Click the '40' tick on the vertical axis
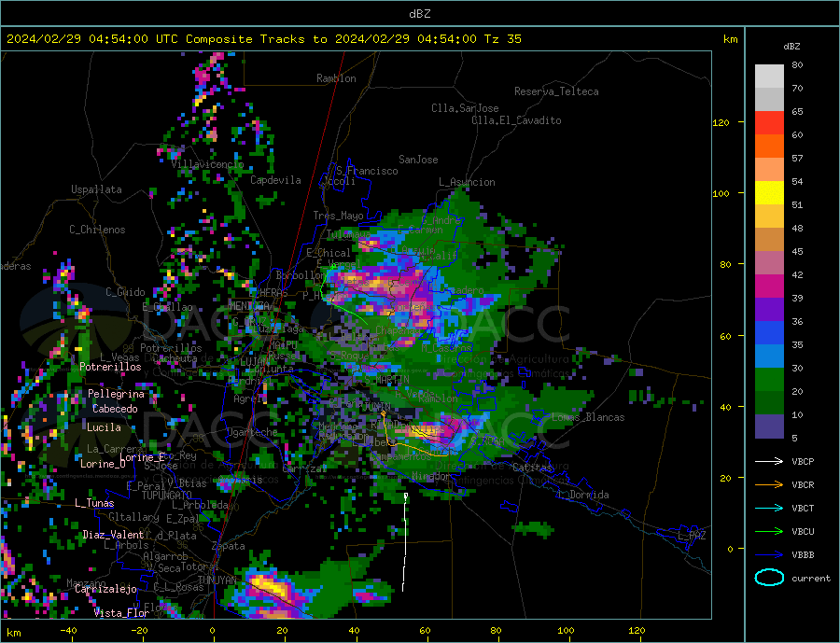Image resolution: width=840 pixels, height=643 pixels. coord(725,407)
